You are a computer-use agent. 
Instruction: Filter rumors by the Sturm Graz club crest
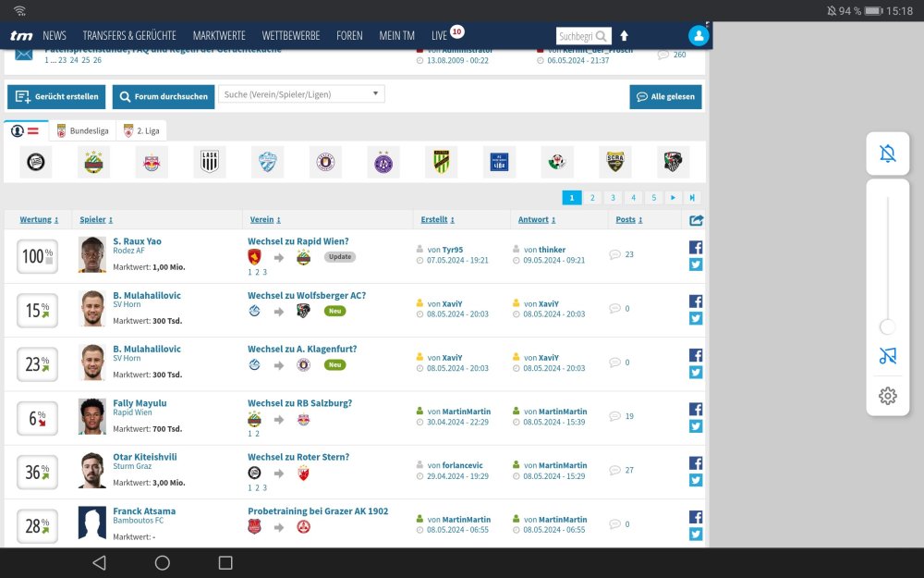37,162
